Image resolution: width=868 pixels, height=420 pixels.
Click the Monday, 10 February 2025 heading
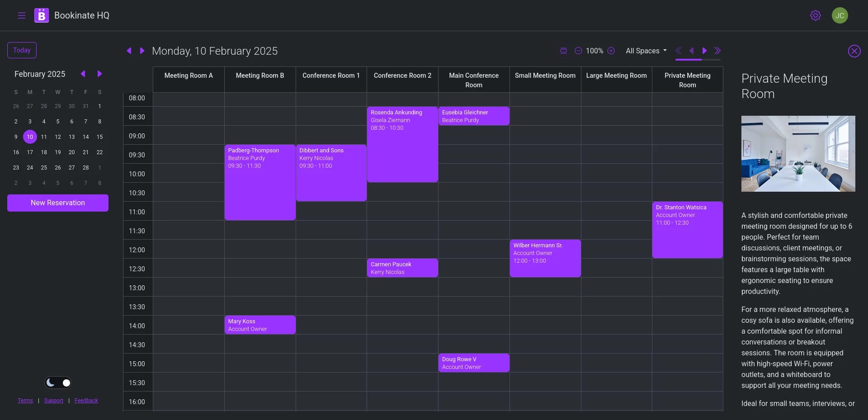(x=215, y=51)
